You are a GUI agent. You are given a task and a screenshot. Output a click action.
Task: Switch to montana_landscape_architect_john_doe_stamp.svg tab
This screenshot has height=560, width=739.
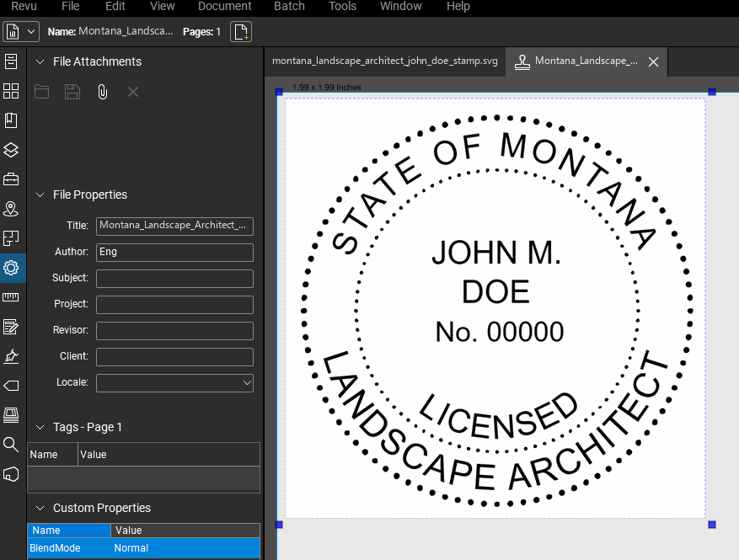384,61
